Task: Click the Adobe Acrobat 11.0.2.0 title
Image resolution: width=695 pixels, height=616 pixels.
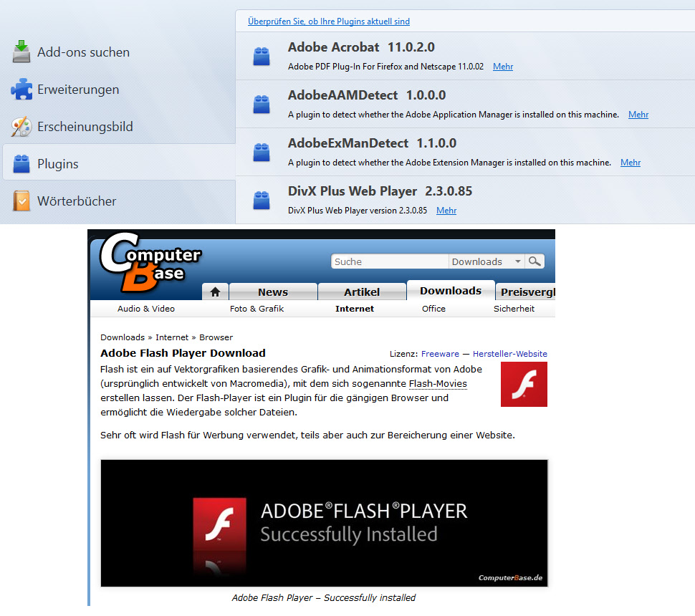Action: tap(361, 47)
